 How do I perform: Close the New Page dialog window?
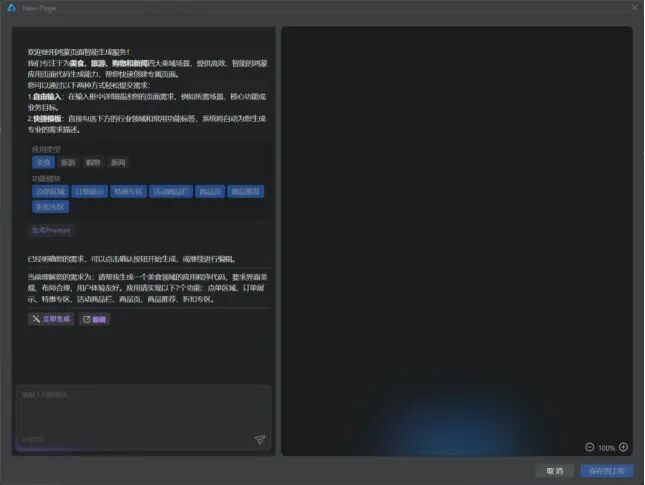(634, 7)
